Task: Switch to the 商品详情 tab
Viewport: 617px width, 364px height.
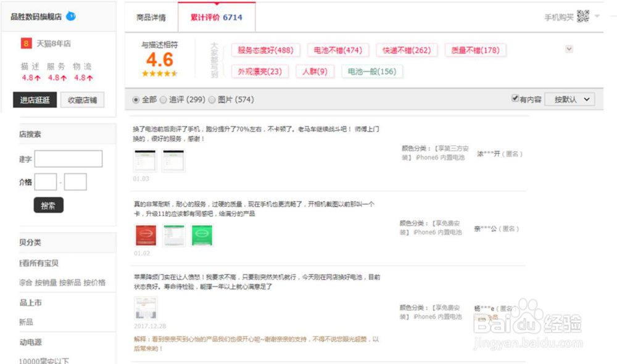Action: tap(151, 17)
